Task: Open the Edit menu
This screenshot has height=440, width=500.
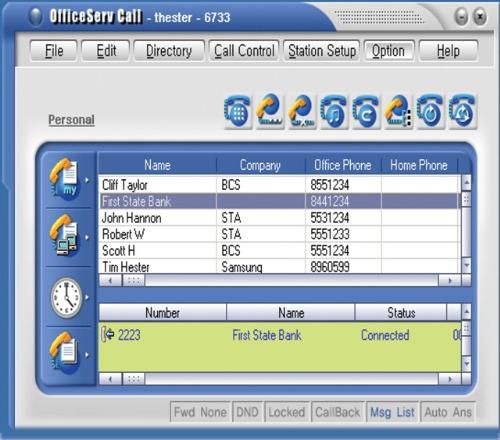Action: 106,51
